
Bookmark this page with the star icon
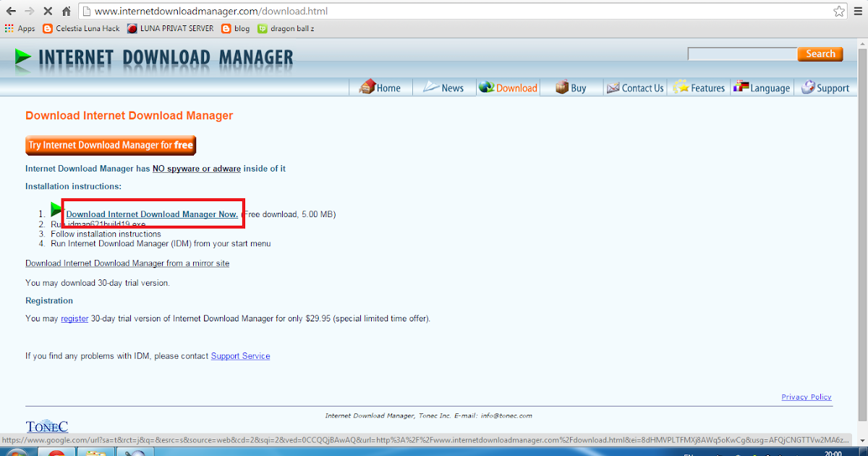coord(839,12)
